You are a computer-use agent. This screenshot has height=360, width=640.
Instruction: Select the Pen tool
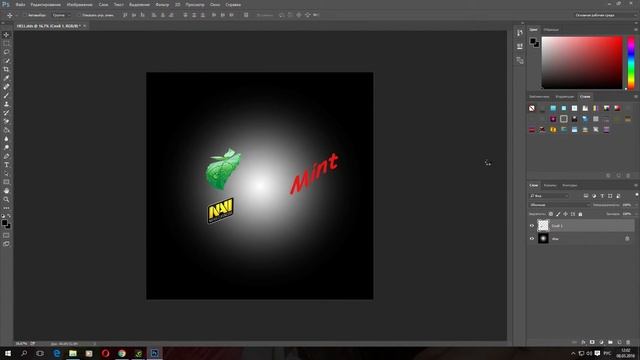(x=6, y=156)
